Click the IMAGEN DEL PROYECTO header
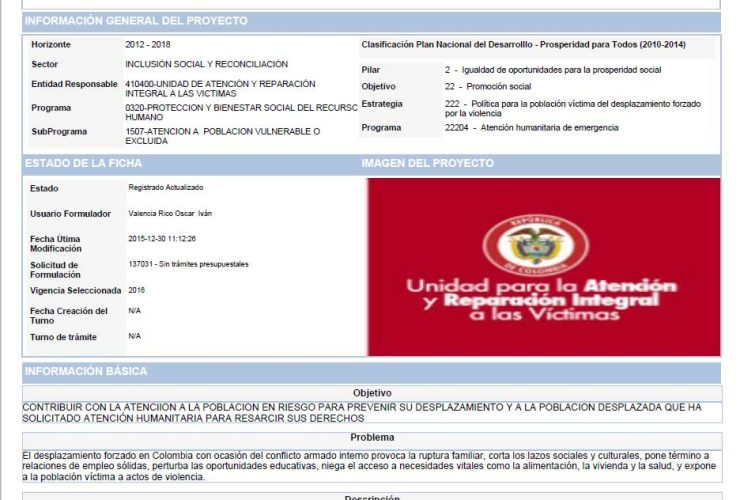Screen dimensions: 740x500 (428, 163)
